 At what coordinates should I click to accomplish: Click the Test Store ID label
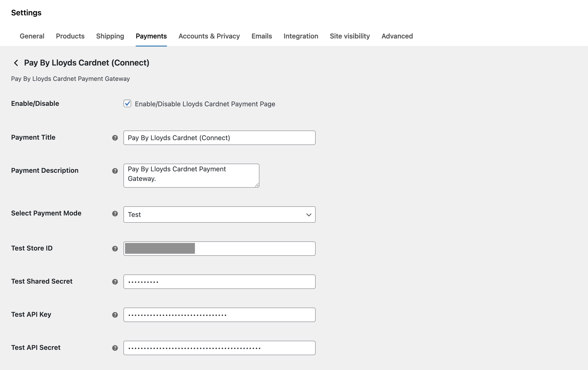(32, 248)
